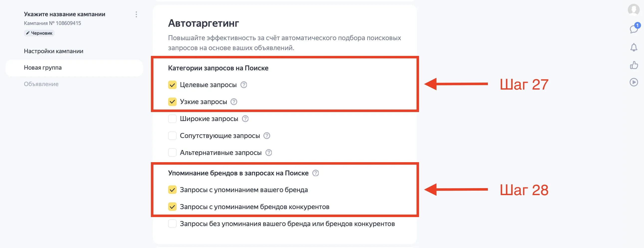Click the pencil icon on the Черновик badge
Image resolution: width=644 pixels, height=248 pixels.
[28, 33]
